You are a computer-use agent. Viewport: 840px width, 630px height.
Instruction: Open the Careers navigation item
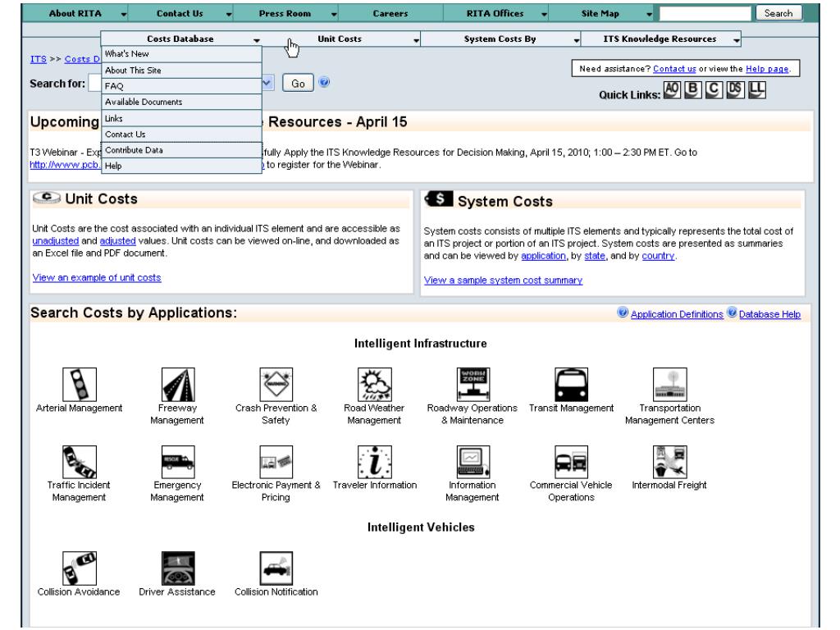coord(390,14)
